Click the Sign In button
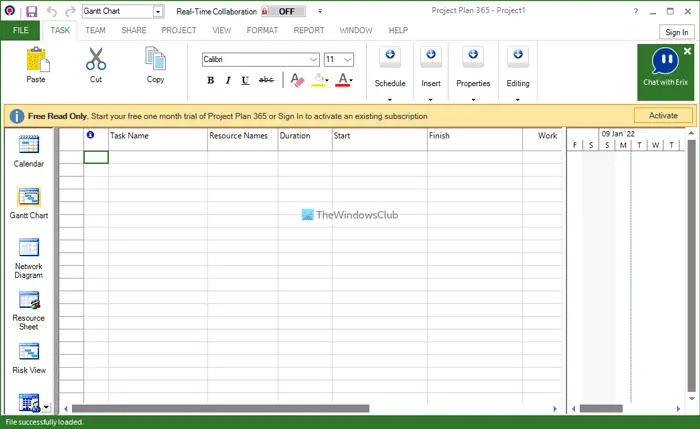Image resolution: width=700 pixels, height=429 pixels. (675, 32)
